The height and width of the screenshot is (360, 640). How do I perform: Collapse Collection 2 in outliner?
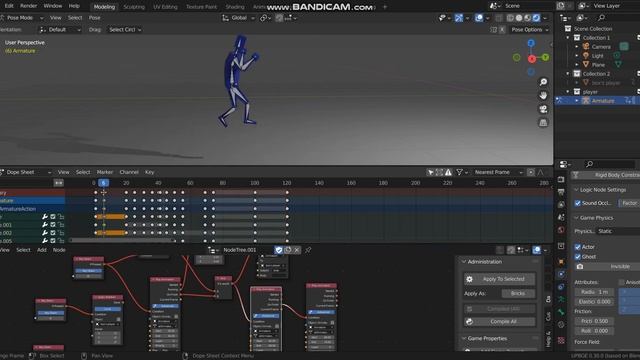click(x=568, y=73)
